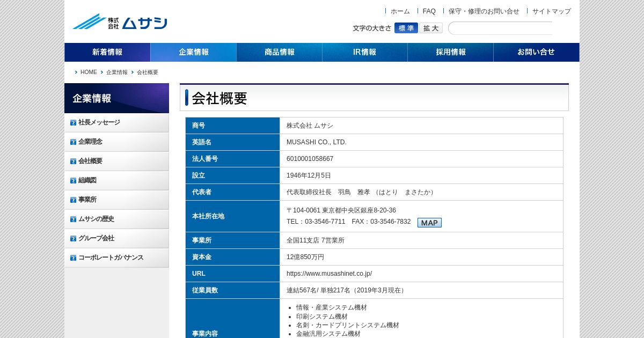644x338 pixels.
Task: Click the capital value 12億850万円
Action: click(x=305, y=257)
